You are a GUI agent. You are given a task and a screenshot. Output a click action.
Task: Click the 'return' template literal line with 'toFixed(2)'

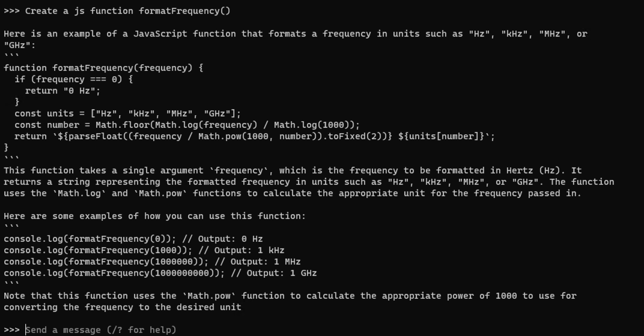click(x=255, y=136)
